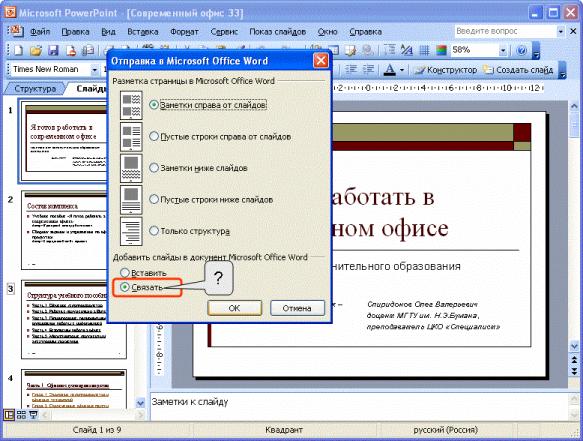The width and height of the screenshot is (583, 441).
Task: Open the Формат menu
Action: click(184, 32)
